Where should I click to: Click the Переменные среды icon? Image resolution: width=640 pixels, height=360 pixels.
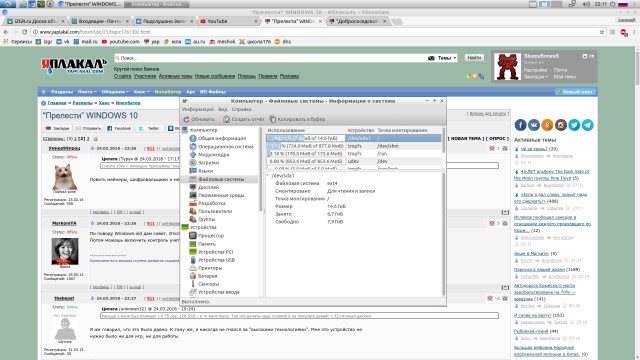tap(193, 195)
